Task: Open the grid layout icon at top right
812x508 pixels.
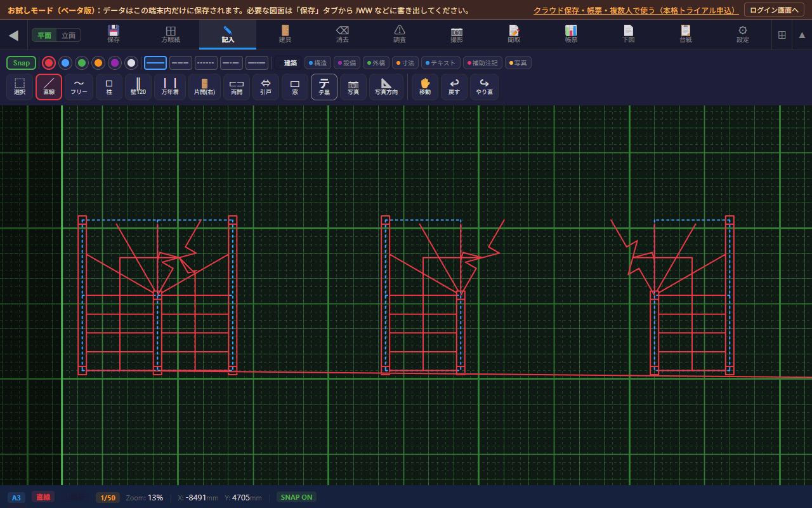Action: click(782, 35)
